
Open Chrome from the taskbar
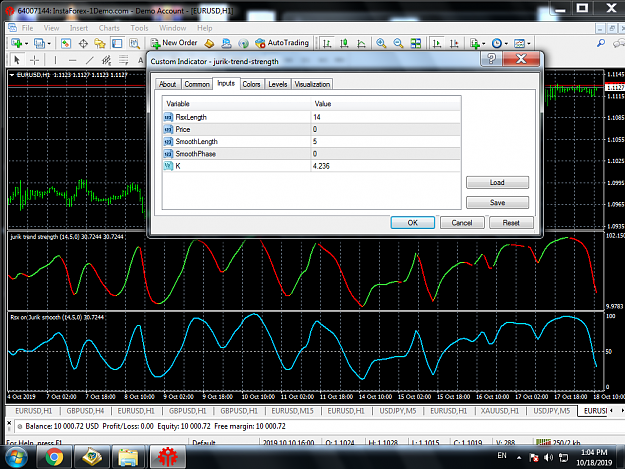pyautogui.click(x=54, y=457)
